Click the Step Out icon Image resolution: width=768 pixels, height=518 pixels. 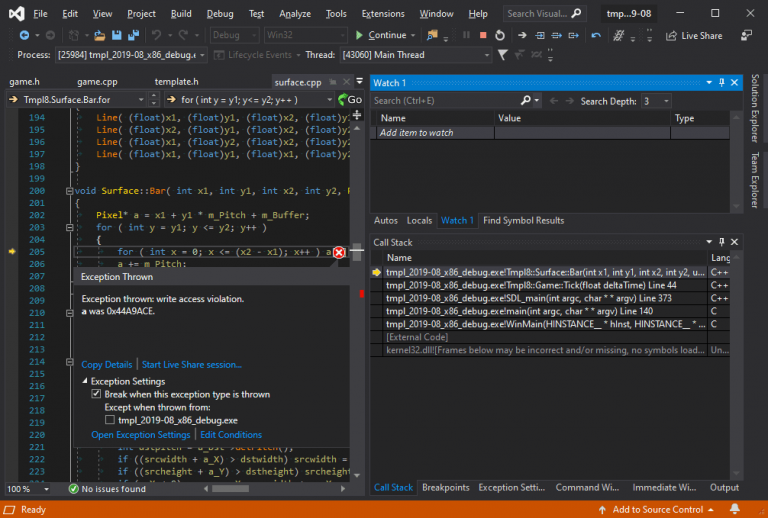(x=574, y=35)
